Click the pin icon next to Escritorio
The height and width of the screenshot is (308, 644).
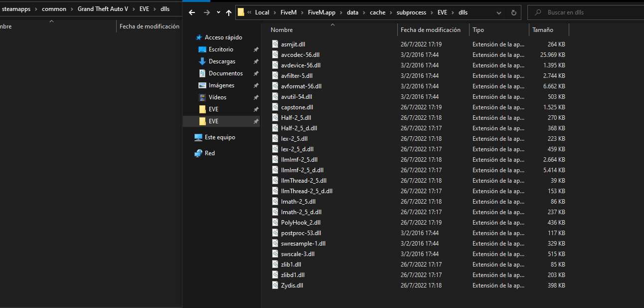point(256,49)
